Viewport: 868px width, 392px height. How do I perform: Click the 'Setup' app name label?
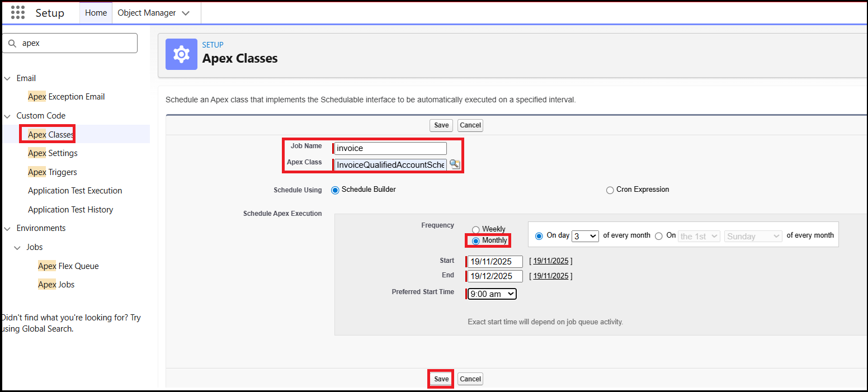click(50, 13)
